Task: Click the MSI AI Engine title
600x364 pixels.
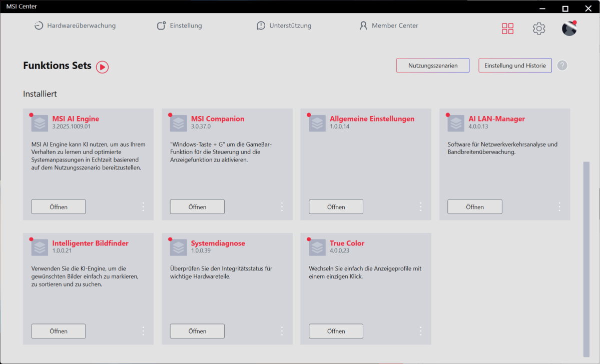Action: pos(76,119)
